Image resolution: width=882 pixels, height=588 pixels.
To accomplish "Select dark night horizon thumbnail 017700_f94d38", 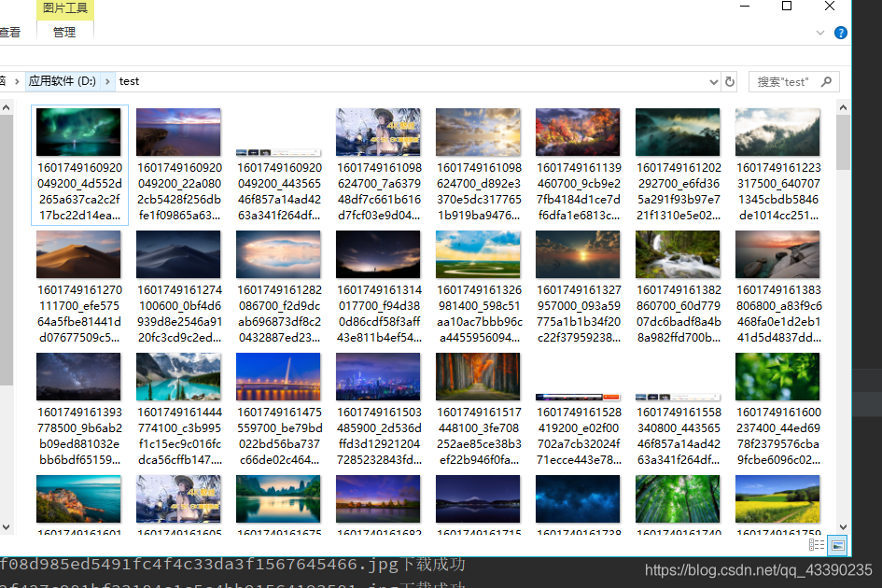I will (378, 254).
